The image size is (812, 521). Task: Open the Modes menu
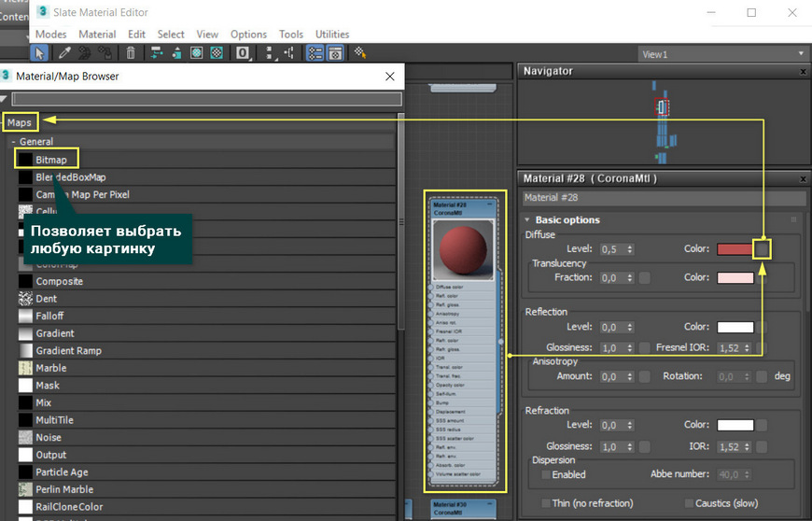pyautogui.click(x=50, y=35)
